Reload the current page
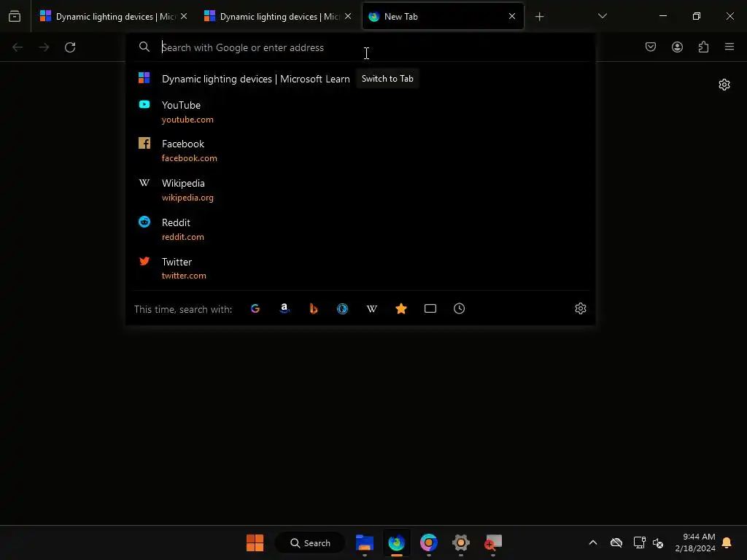The image size is (747, 560). [x=70, y=47]
